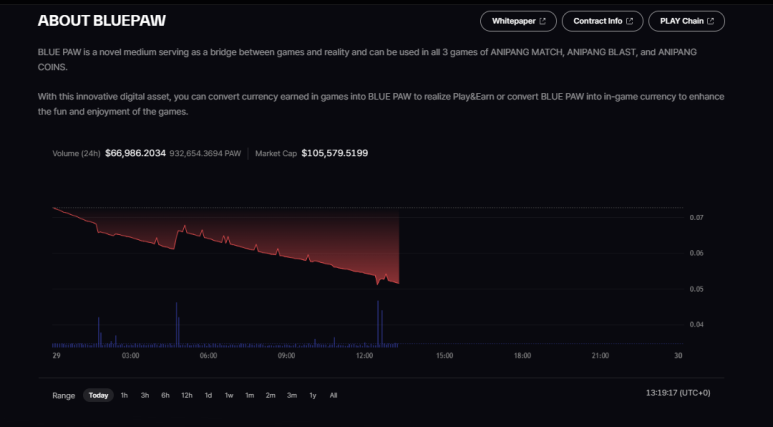Click the 24h volume value $66,986.2034
The height and width of the screenshot is (427, 773).
pos(135,153)
